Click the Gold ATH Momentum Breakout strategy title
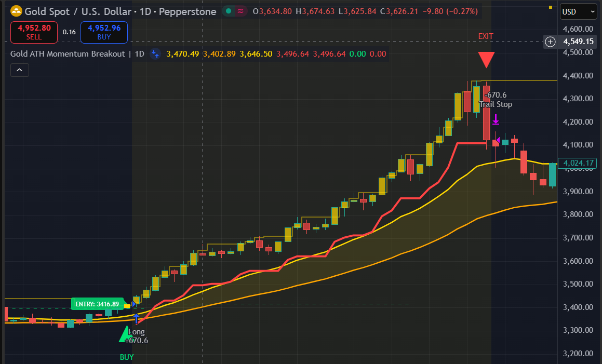602x364 pixels. click(68, 54)
